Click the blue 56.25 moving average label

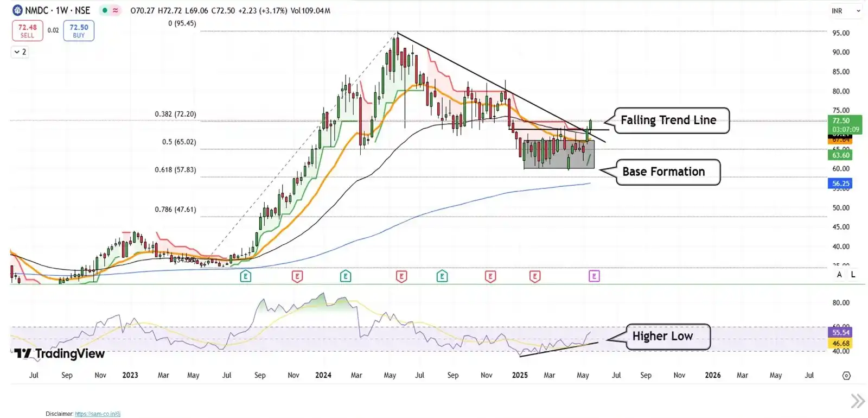(841, 183)
